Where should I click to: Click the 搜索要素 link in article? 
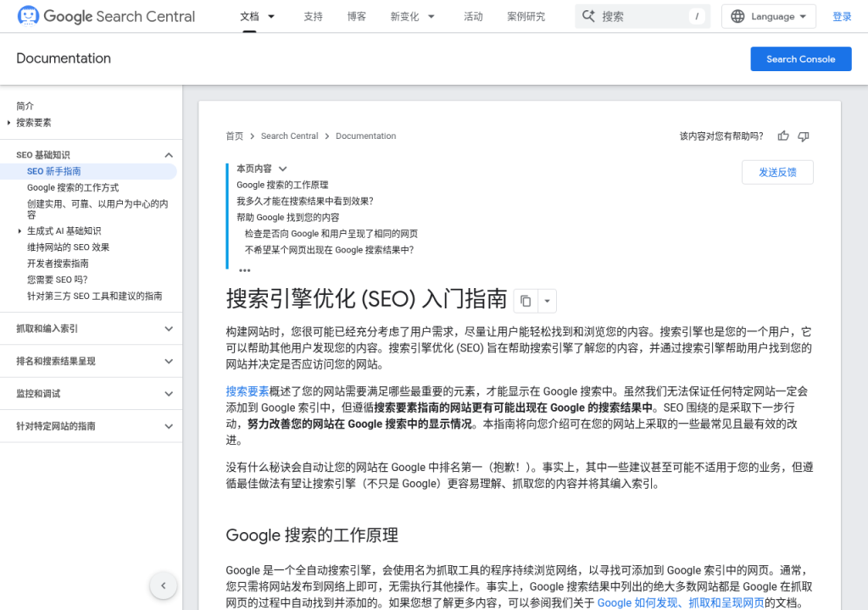(x=248, y=391)
